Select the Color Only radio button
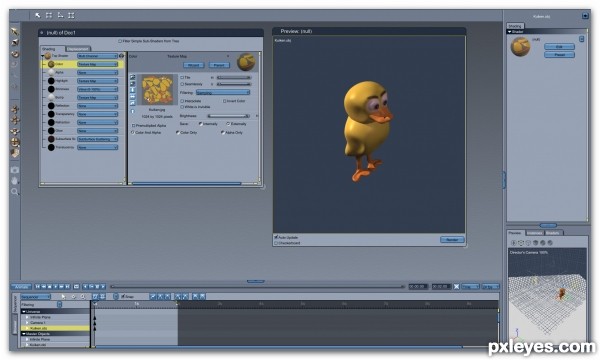600x360 pixels. click(178, 132)
